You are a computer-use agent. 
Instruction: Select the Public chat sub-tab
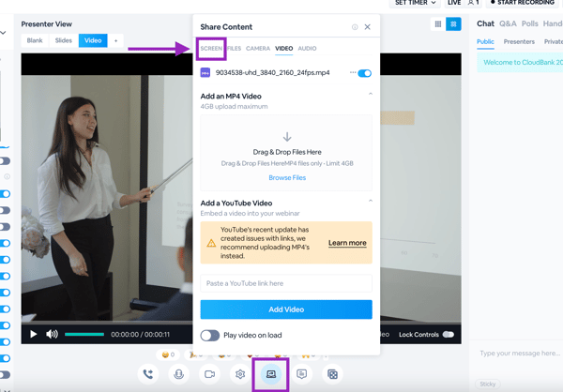(485, 42)
